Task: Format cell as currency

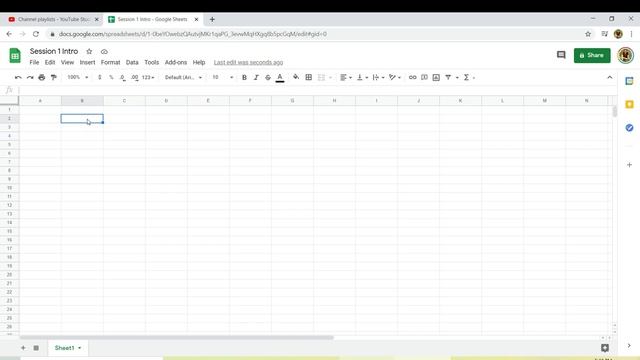Action: 100,77
